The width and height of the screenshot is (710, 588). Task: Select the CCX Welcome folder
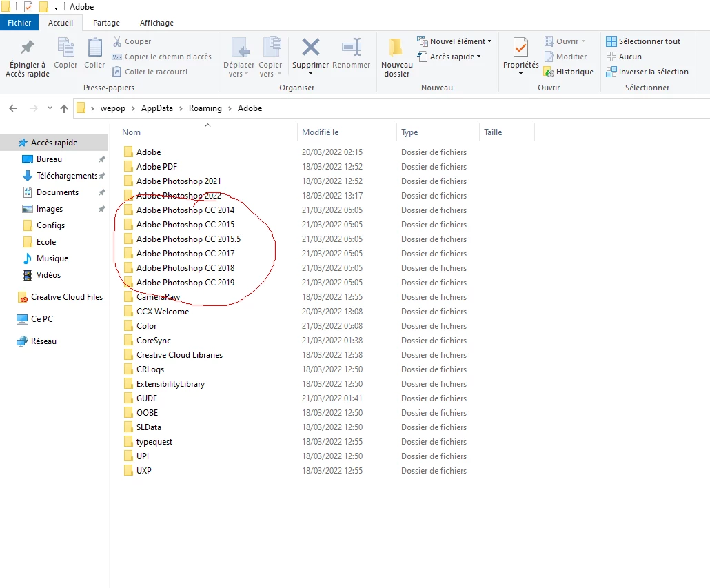coord(163,312)
